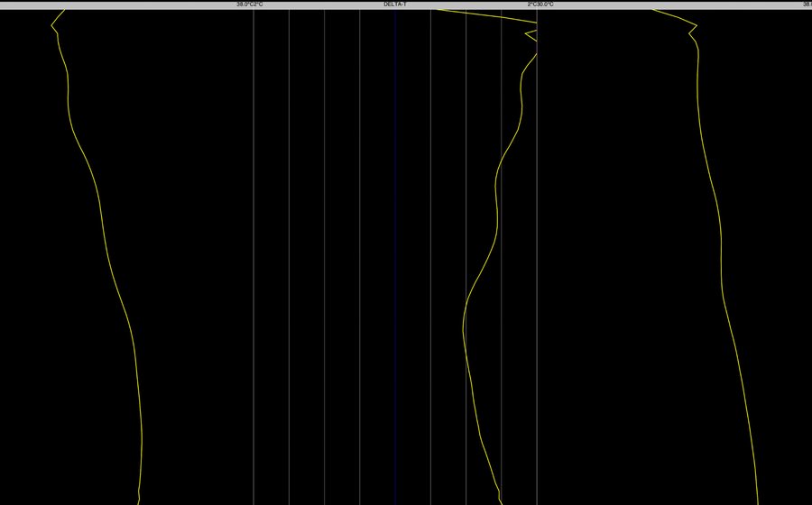Screen dimensions: 812x505
Task: Select the 38.0°C scale label in header
Action: pos(245,5)
